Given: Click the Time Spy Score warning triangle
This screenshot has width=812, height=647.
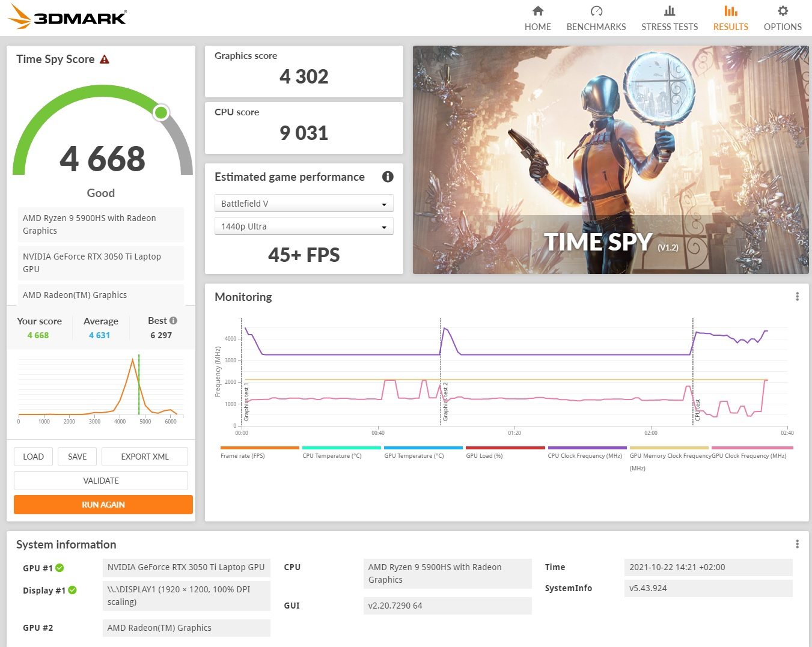Looking at the screenshot, I should [x=105, y=59].
